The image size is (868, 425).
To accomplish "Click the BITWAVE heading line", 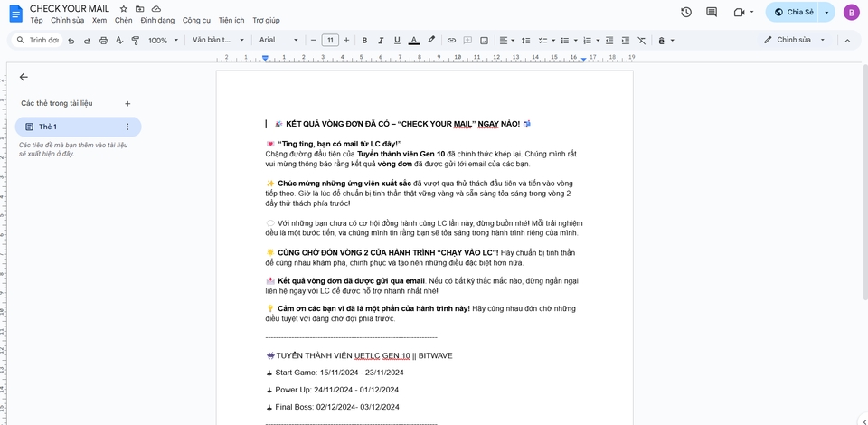I will coord(359,356).
